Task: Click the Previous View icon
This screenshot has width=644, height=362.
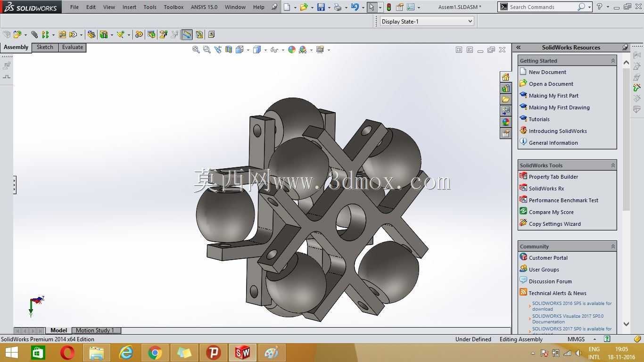Action: tap(217, 49)
